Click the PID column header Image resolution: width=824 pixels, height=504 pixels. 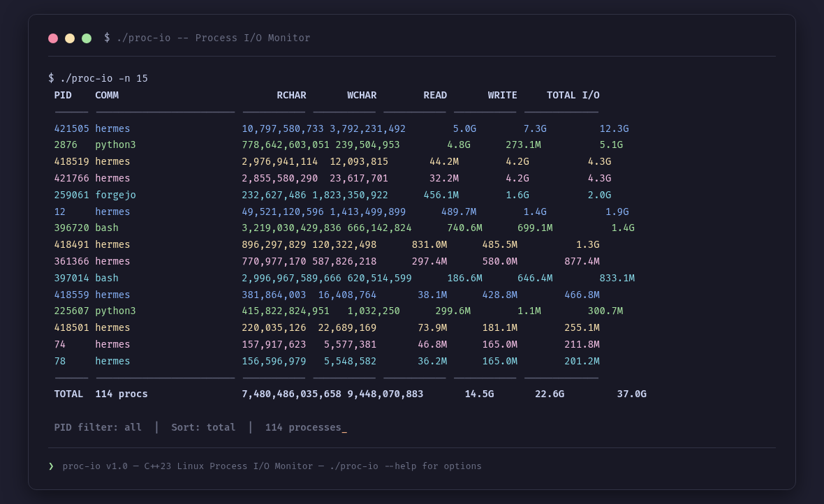[x=63, y=95]
